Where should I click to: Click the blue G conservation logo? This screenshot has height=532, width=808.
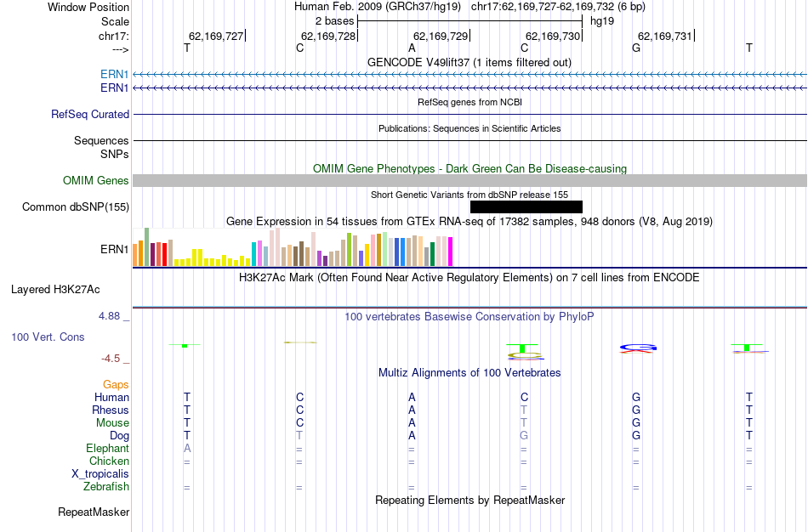click(638, 348)
